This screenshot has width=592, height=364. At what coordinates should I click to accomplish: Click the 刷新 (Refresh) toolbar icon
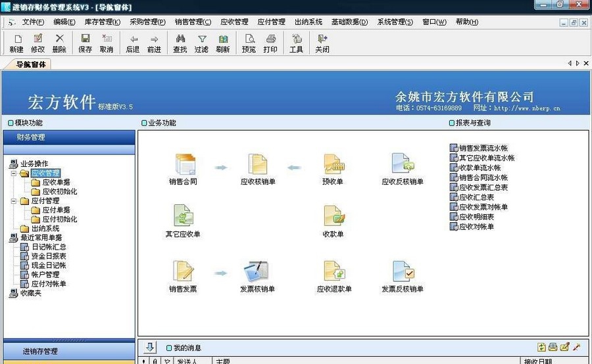223,43
